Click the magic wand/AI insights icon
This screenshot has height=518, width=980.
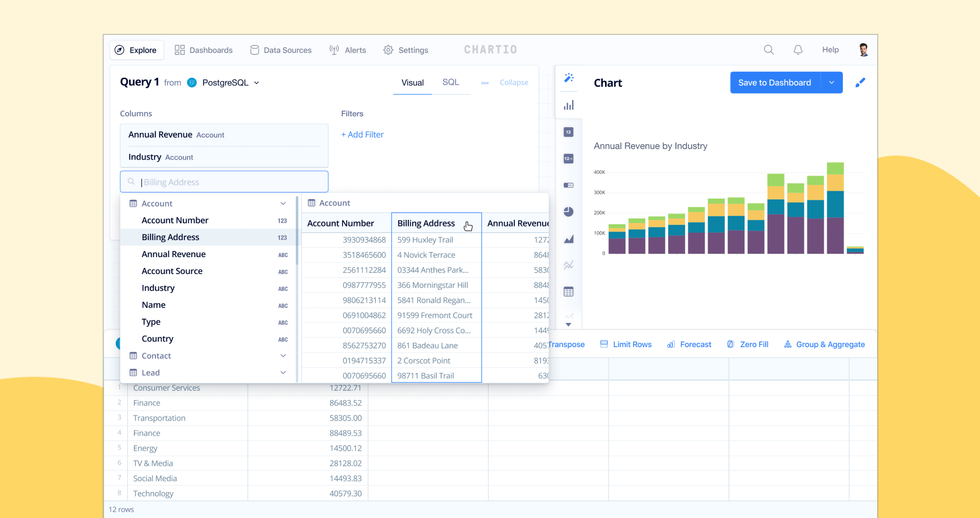(x=568, y=78)
